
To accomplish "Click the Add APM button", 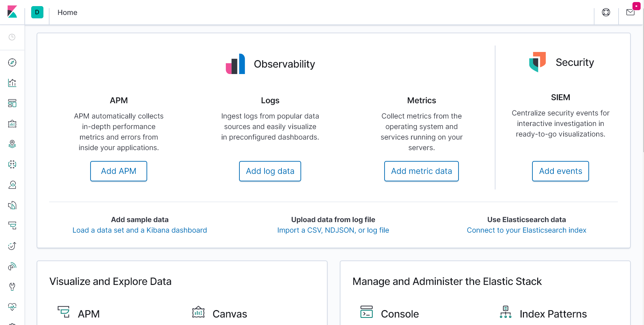I will [x=119, y=171].
